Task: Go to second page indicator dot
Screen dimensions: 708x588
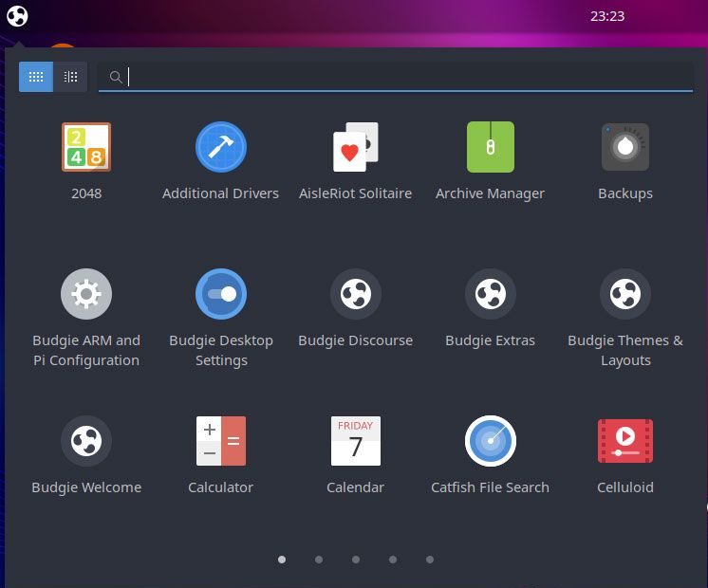Action: point(319,560)
